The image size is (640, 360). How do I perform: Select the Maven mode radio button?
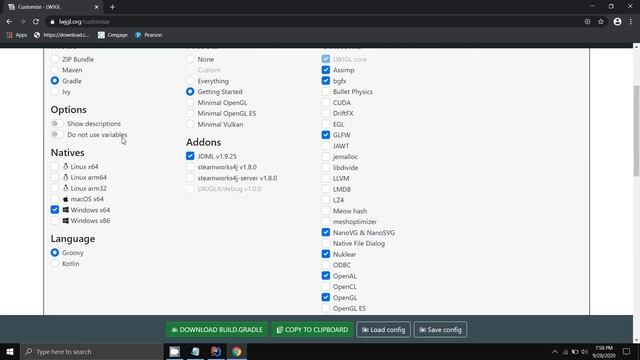[x=55, y=70]
